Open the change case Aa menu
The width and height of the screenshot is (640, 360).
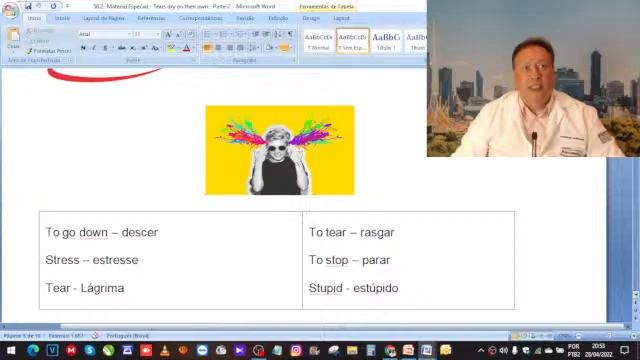click(156, 48)
